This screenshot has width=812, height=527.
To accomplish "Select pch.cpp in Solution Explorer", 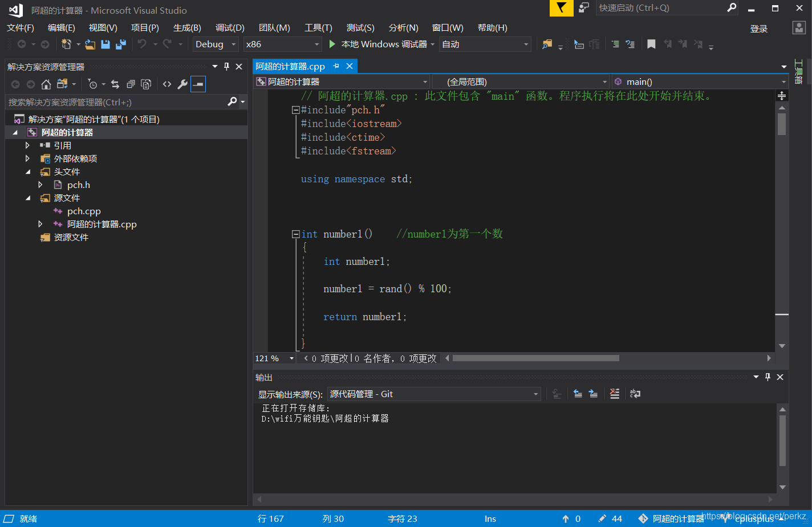I will [84, 211].
